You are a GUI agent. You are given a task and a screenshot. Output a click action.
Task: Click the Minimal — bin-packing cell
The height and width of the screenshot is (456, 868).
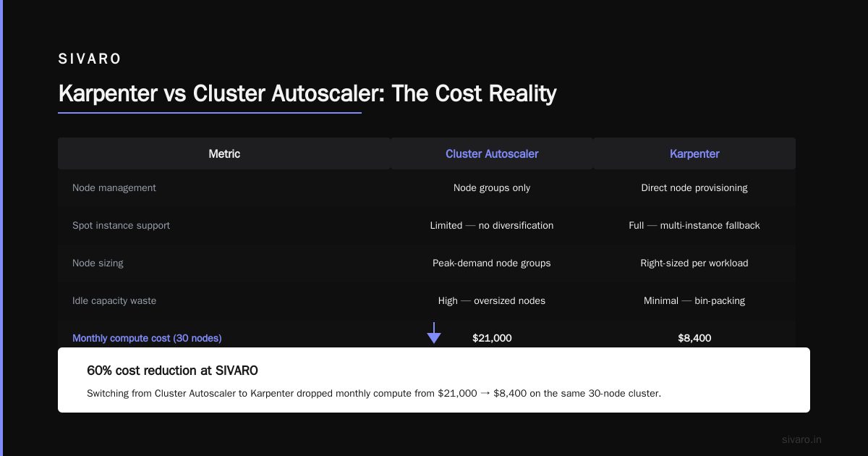[x=694, y=300]
